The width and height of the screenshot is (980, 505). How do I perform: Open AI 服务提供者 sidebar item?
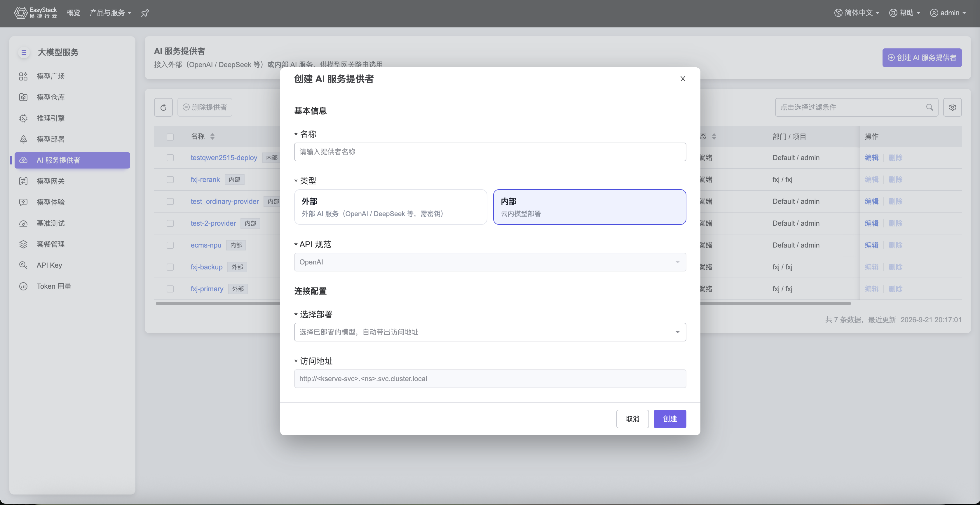click(72, 160)
